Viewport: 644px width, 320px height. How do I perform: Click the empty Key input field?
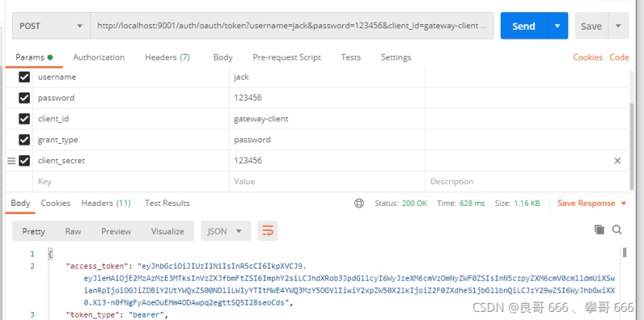[x=130, y=182]
